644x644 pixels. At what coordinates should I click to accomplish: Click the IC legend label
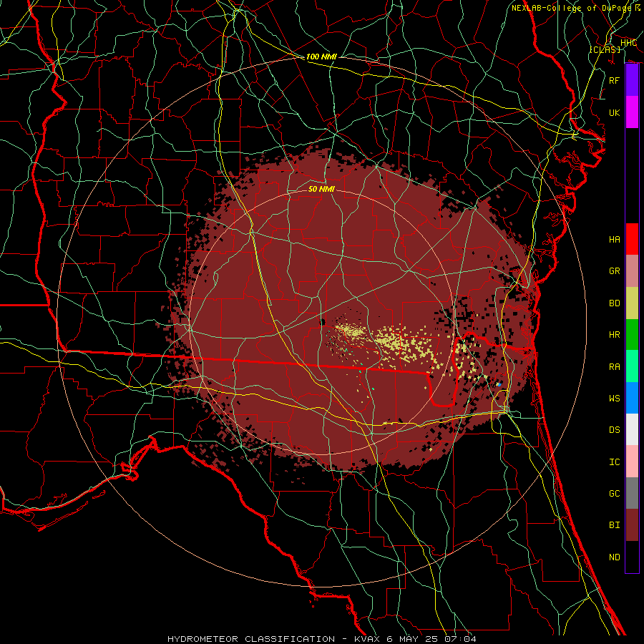614,462
